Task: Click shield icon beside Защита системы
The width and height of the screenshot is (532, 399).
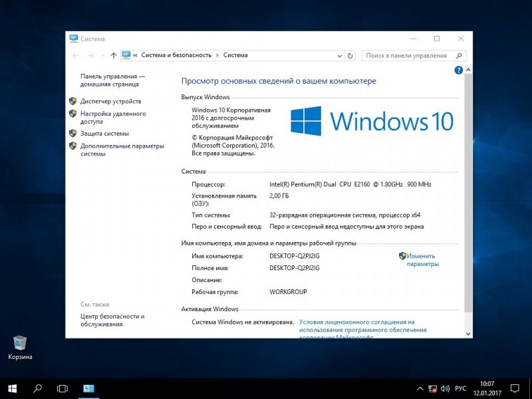Action: (x=72, y=133)
